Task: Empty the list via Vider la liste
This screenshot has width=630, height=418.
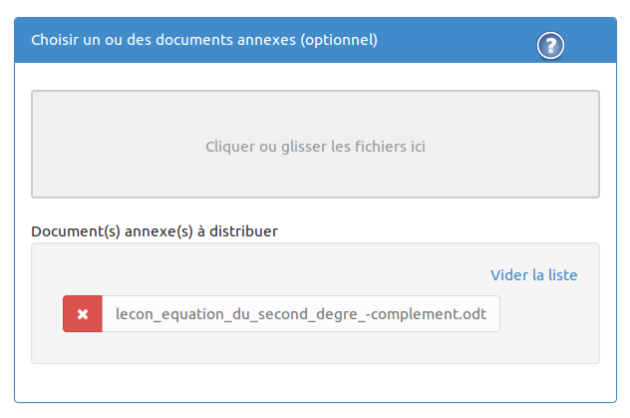Action: 534,275
